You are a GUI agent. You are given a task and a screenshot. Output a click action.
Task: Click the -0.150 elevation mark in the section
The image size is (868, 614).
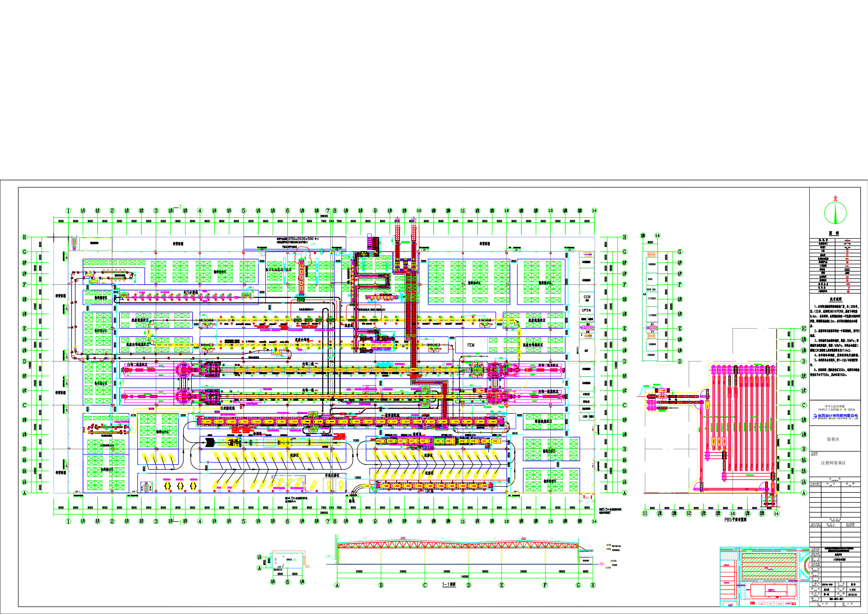(x=608, y=568)
